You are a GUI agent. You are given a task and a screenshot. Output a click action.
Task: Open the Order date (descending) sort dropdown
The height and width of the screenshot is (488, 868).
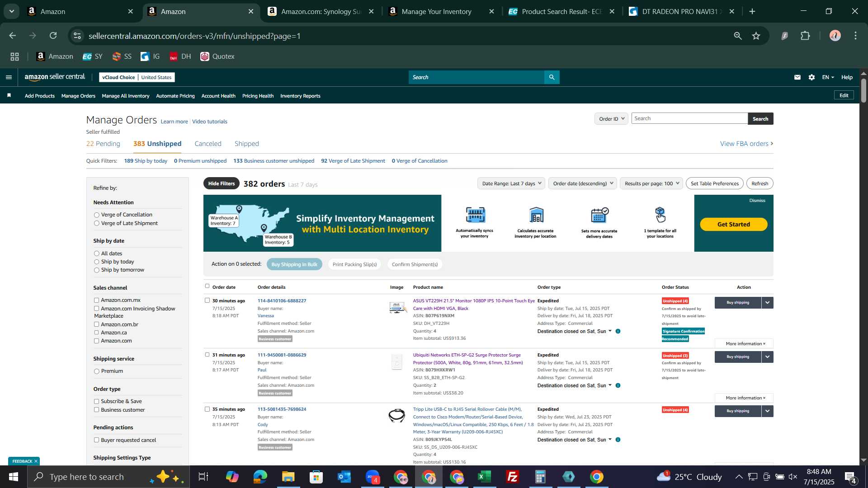click(x=583, y=183)
